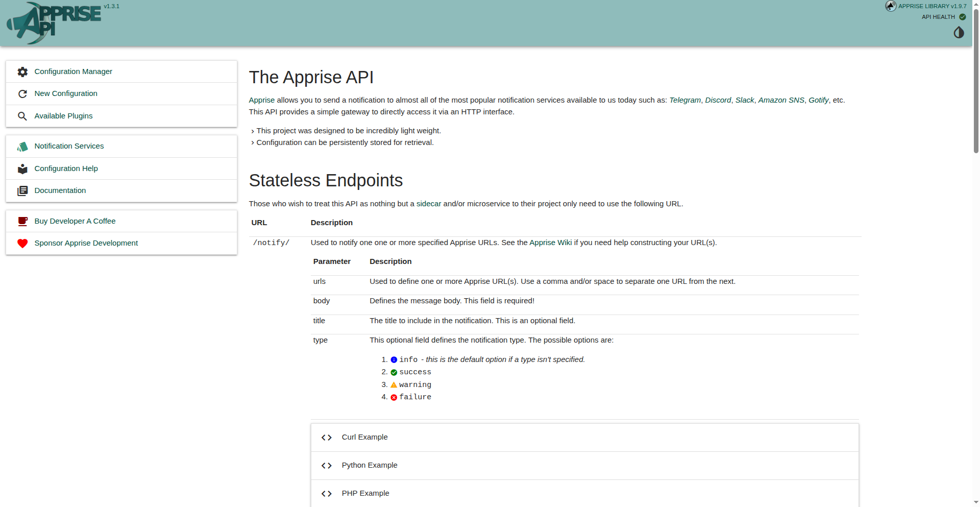Viewport: 980px width, 507px height.
Task: Toggle the dark/light theme contrast icon
Action: pos(959,33)
